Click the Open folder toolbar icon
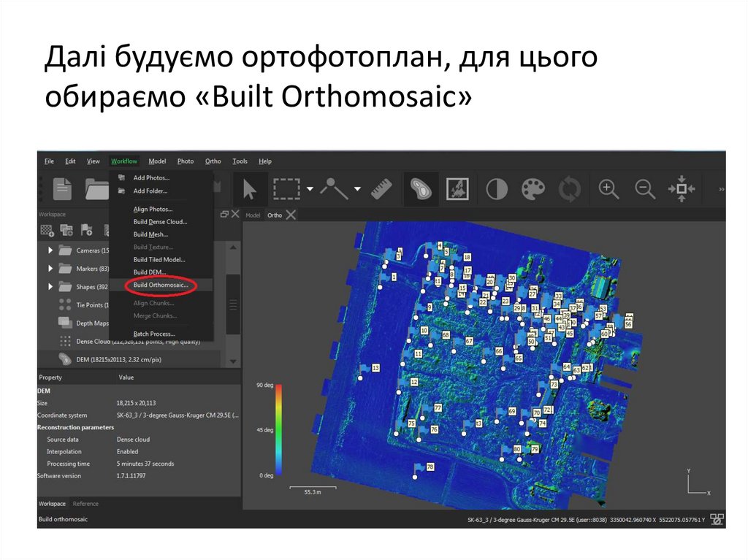 [x=97, y=188]
